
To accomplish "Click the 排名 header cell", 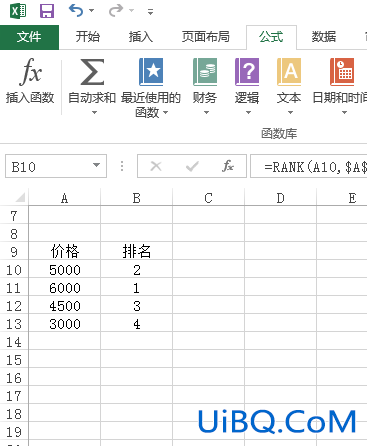I will 137,251.
